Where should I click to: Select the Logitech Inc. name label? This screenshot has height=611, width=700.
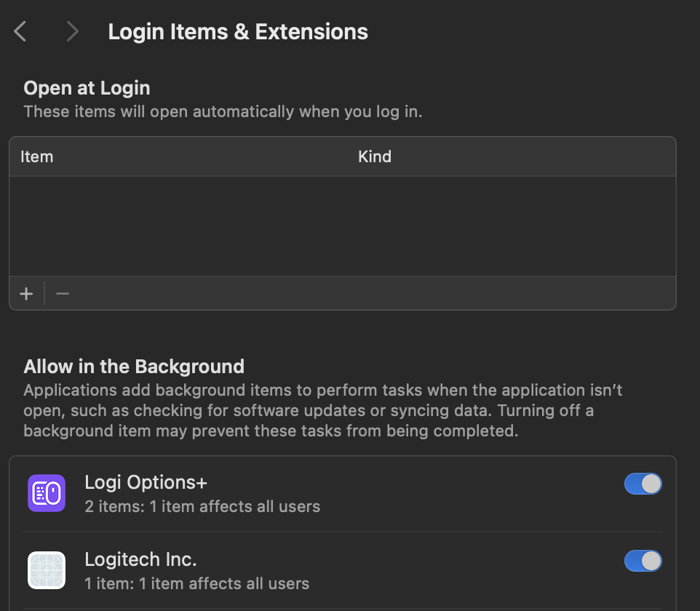coord(140,559)
